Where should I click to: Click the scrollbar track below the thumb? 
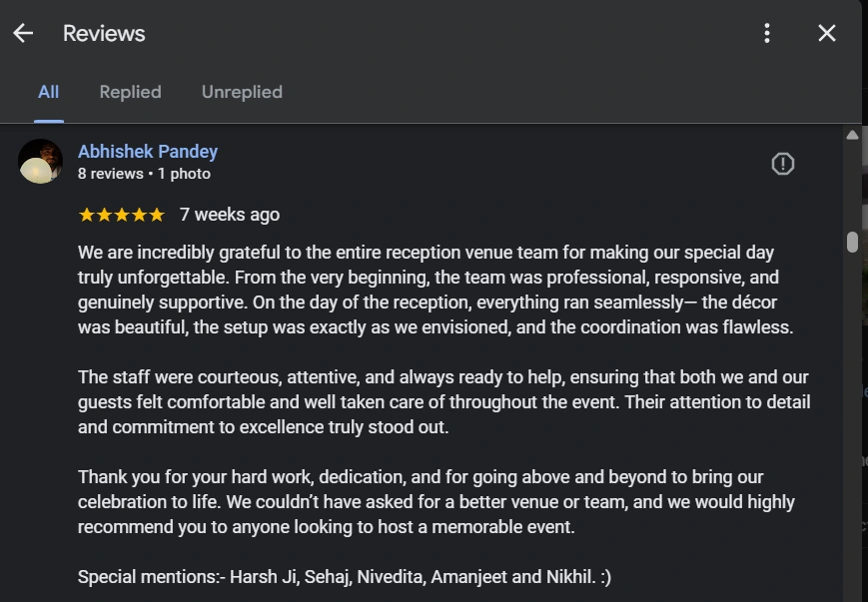(852, 419)
